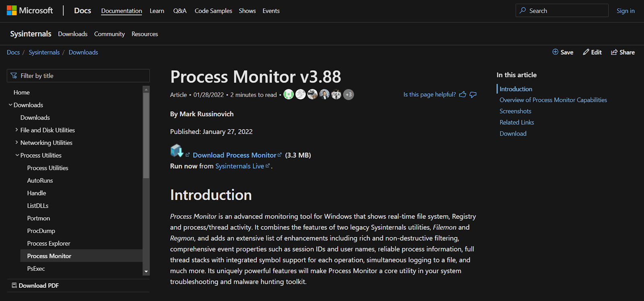Viewport: 644px width, 301px height.
Task: Open ProcDump in sidebar
Action: (x=41, y=231)
